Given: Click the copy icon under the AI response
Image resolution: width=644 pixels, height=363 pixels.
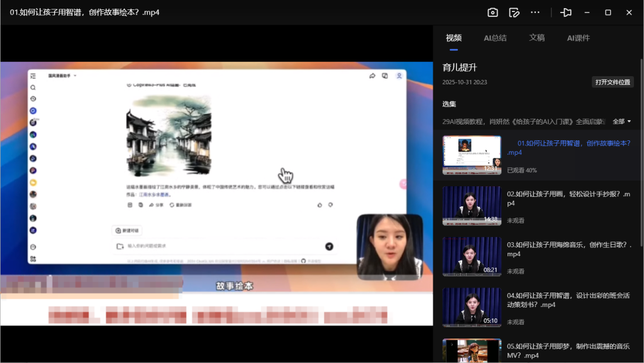Looking at the screenshot, I should pyautogui.click(x=140, y=204).
